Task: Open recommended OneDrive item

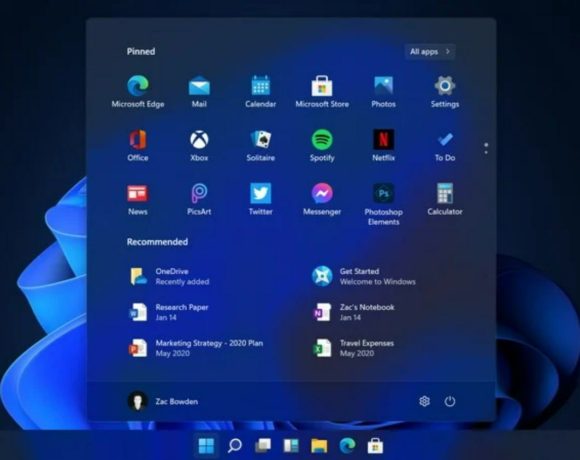Action: coord(169,276)
